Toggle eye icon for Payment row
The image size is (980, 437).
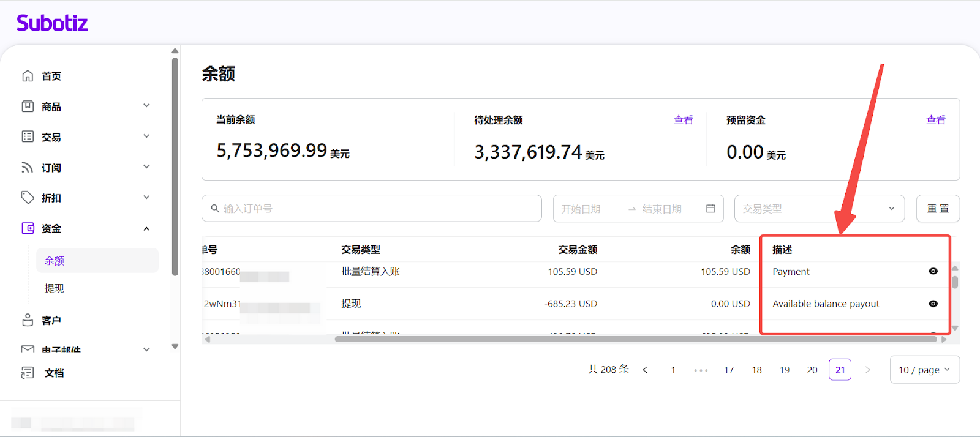click(933, 271)
